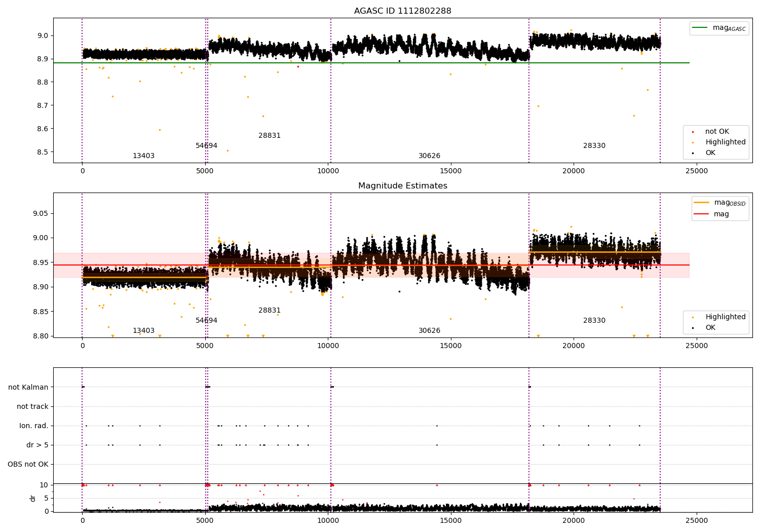Click the 10 tick on the dr axis
Viewport: 760px width, 532px height.
(x=44, y=485)
